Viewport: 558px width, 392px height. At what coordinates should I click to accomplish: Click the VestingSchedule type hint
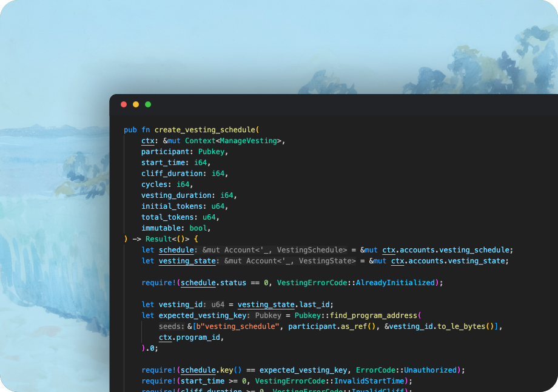[309, 250]
